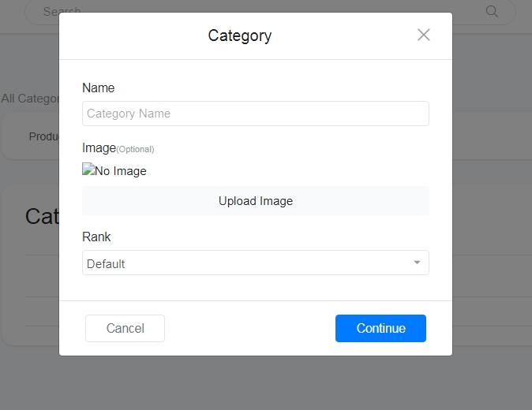Click the Image field label
532x410 pixels.
click(99, 147)
